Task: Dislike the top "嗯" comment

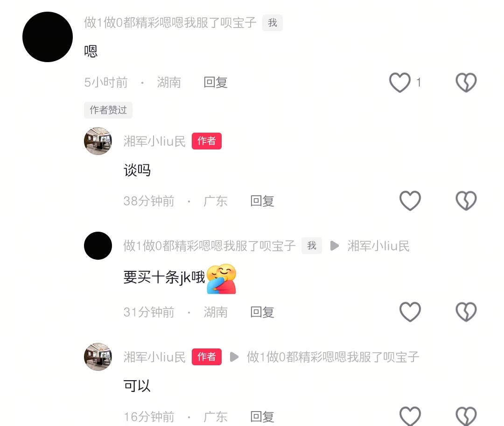Action: tap(466, 82)
